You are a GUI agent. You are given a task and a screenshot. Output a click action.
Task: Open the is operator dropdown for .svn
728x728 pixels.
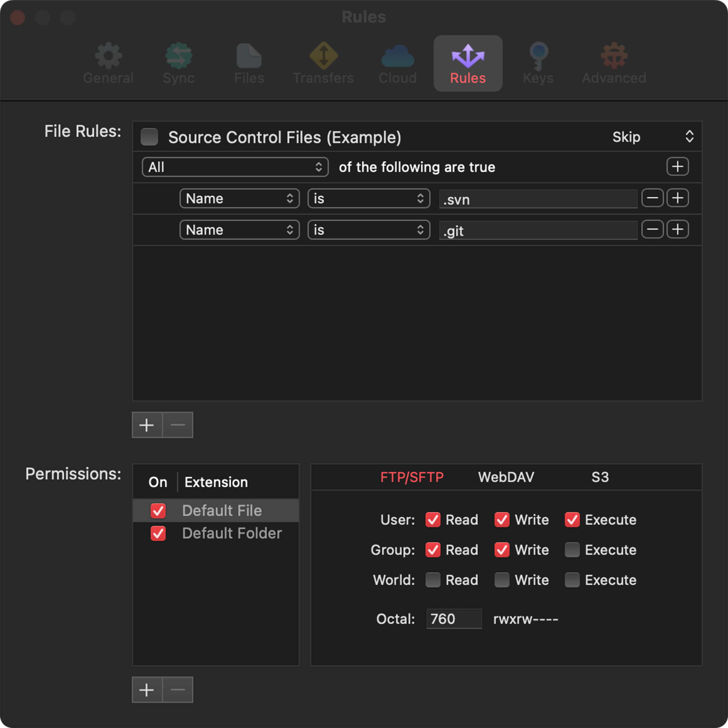point(368,199)
